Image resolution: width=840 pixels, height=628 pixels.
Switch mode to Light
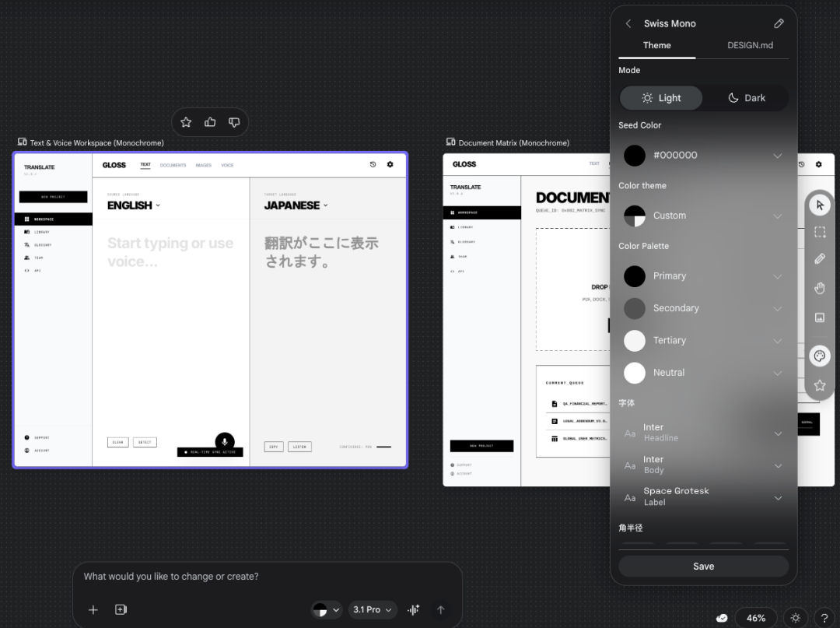click(x=661, y=98)
